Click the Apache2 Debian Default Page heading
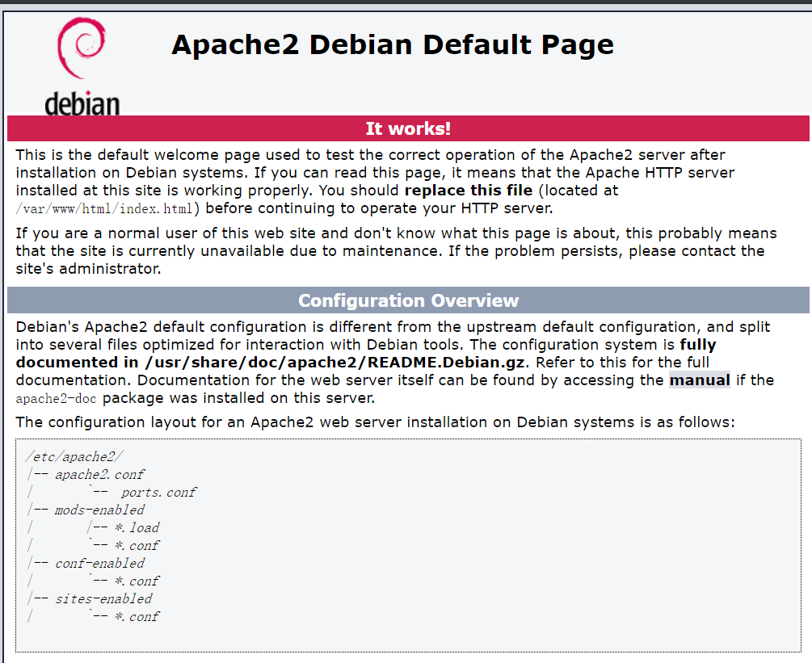Image resolution: width=812 pixels, height=663 pixels. click(393, 44)
